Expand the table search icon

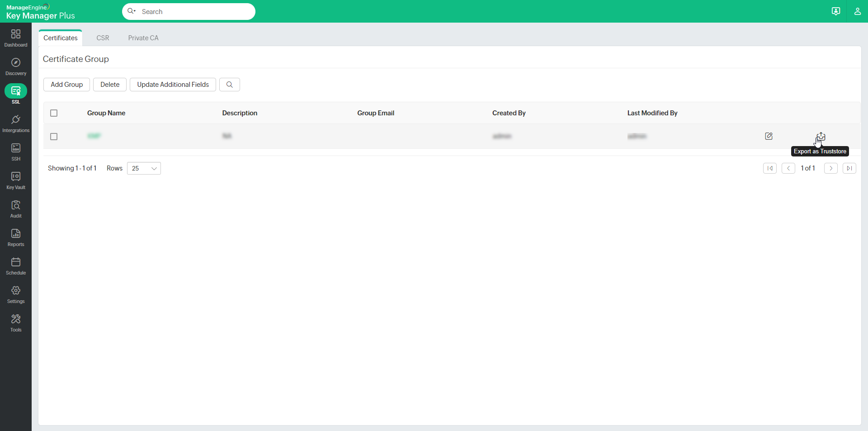click(229, 85)
